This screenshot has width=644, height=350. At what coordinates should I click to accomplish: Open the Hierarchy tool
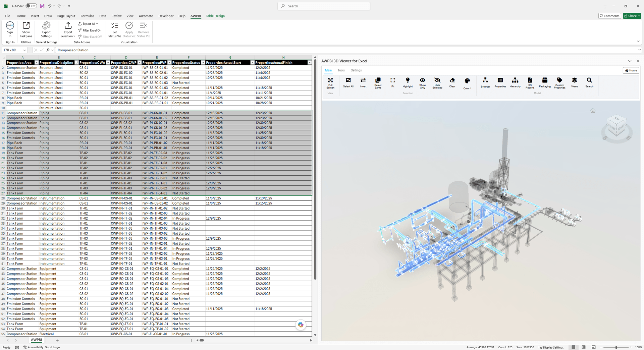coord(515,82)
